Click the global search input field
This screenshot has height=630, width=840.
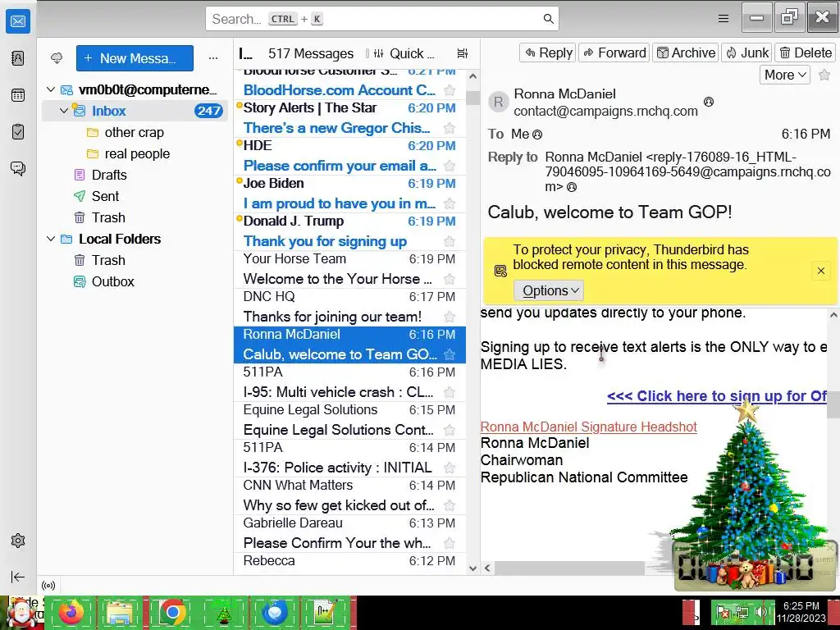pos(382,19)
